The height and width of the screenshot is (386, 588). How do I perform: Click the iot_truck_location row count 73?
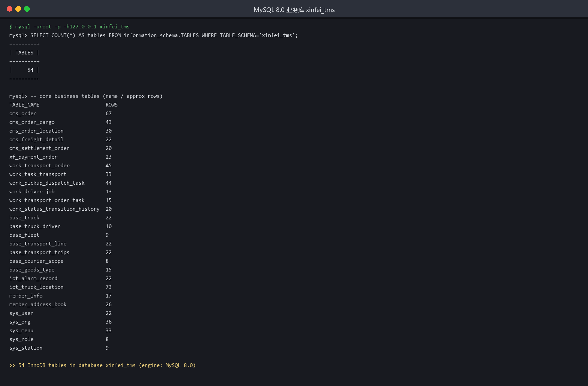tap(109, 287)
